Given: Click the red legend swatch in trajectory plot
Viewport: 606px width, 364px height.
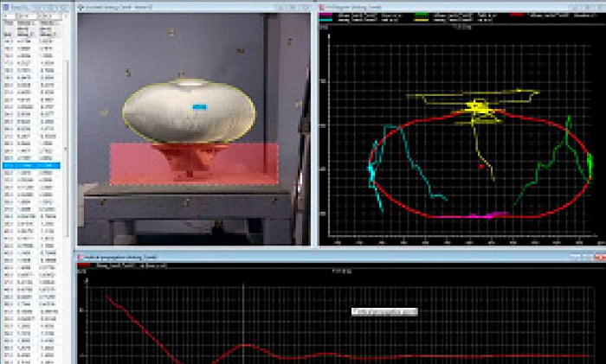Looking at the screenshot, I should click(x=517, y=15).
